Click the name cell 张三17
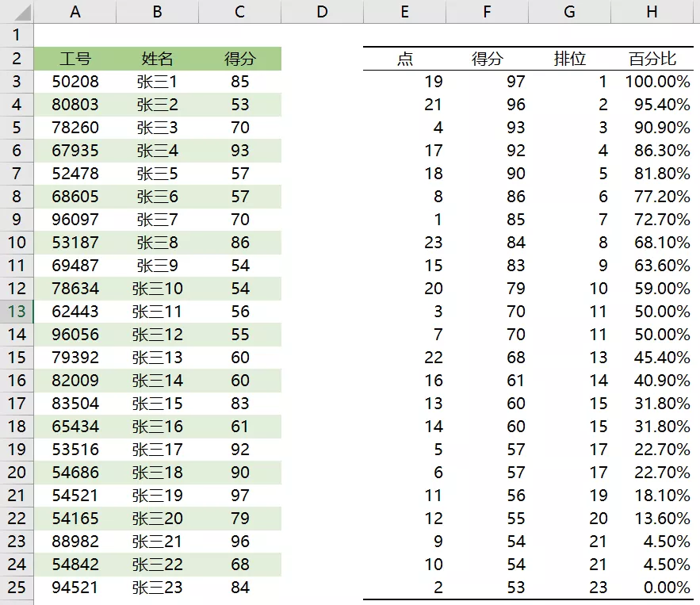This screenshot has height=605, width=700. pos(157,449)
